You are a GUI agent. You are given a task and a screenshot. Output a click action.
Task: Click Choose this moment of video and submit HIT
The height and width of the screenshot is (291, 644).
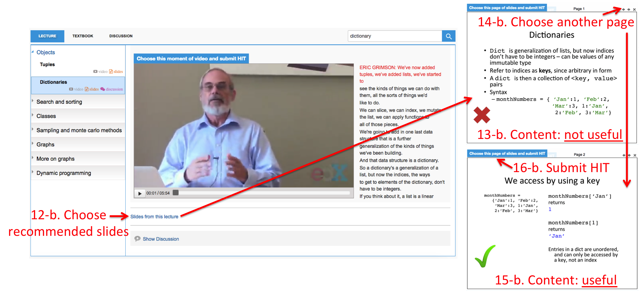pos(191,59)
